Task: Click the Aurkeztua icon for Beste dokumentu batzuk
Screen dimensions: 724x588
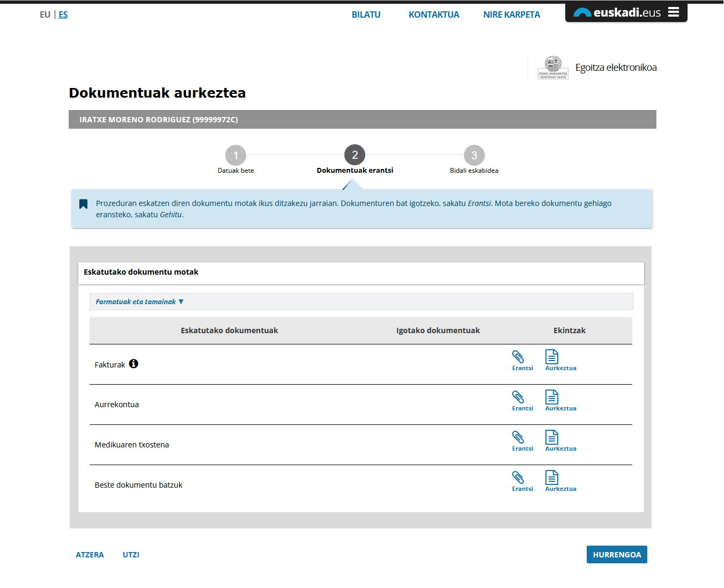Action: [552, 478]
